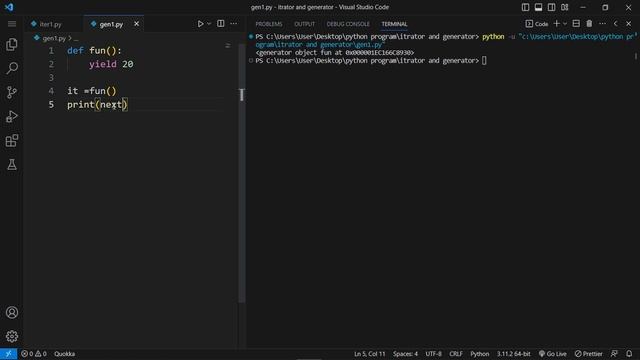Open the Customize Layout icon
640x360 pixels.
point(564,7)
